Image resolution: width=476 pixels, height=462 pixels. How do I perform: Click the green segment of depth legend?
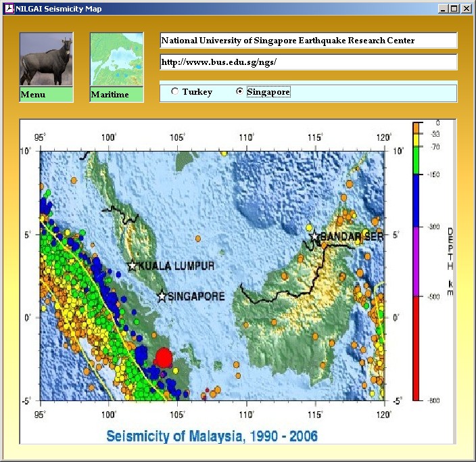[x=417, y=160]
